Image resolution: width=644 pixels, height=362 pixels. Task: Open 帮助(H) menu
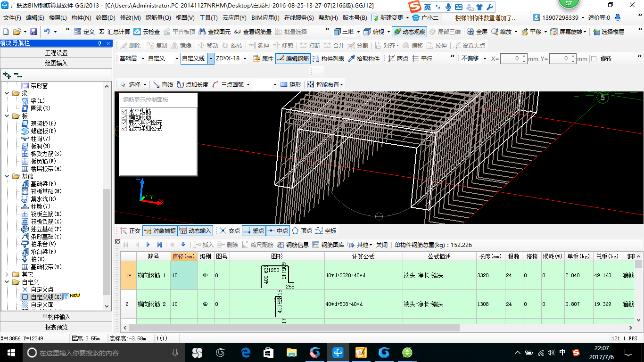328,17
